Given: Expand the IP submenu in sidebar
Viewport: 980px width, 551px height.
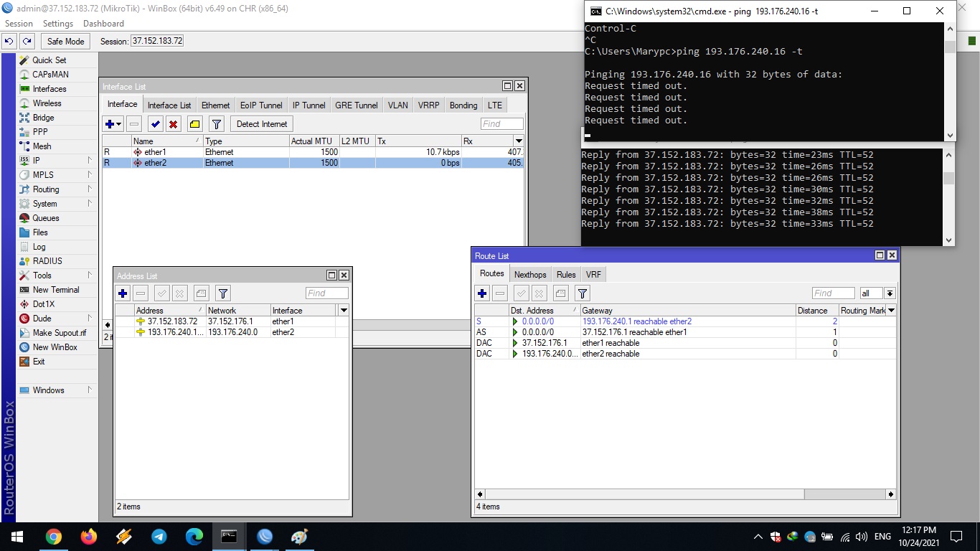Looking at the screenshot, I should pos(90,161).
